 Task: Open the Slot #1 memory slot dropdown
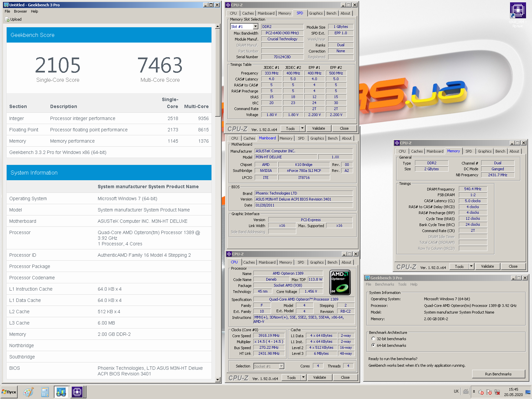255,27
